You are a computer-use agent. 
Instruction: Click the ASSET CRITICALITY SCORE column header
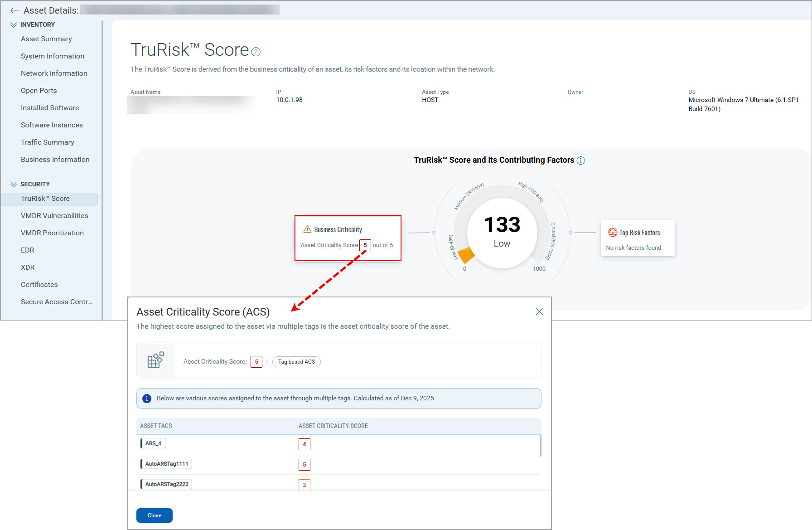coord(333,426)
